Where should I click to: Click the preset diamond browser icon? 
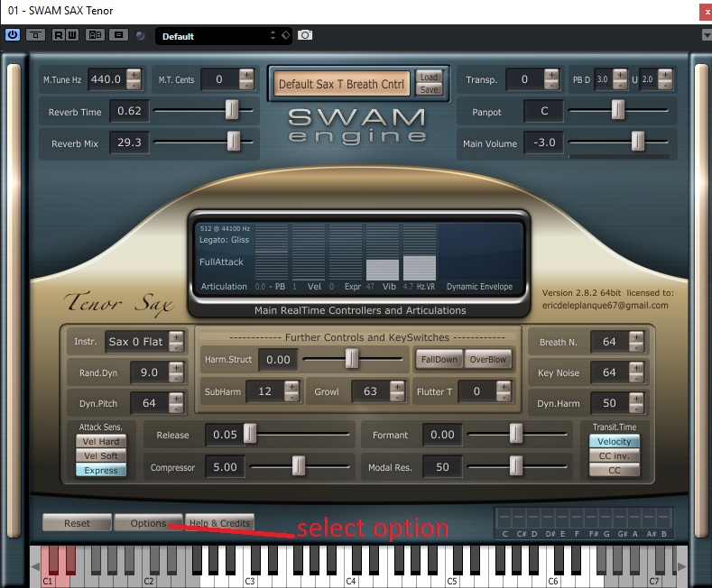click(x=286, y=35)
